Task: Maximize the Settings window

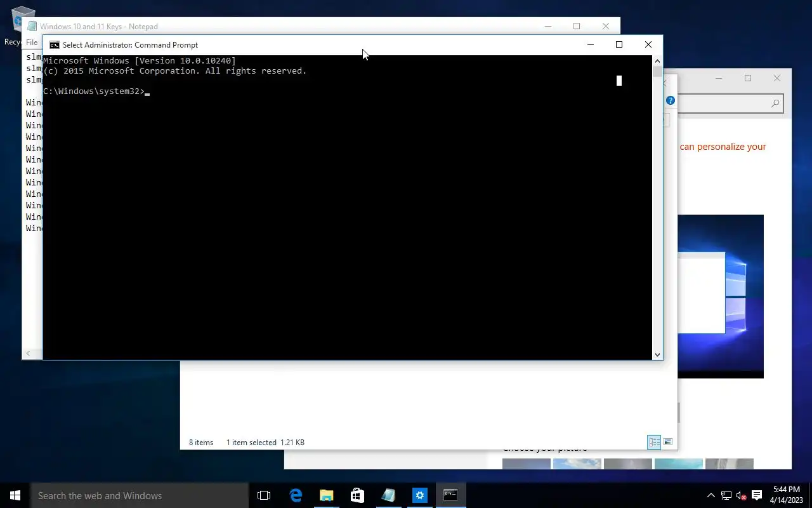Action: tap(748, 78)
